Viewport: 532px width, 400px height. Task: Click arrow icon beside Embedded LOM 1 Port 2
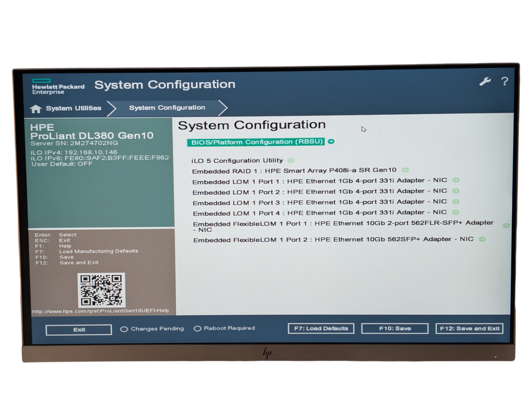pyautogui.click(x=456, y=191)
